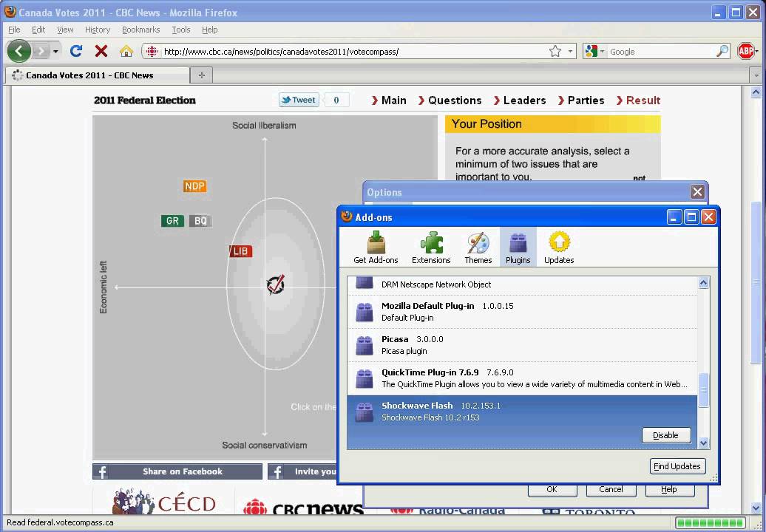Select the QuickTime Plug-in 7.6.9 row

(522, 378)
